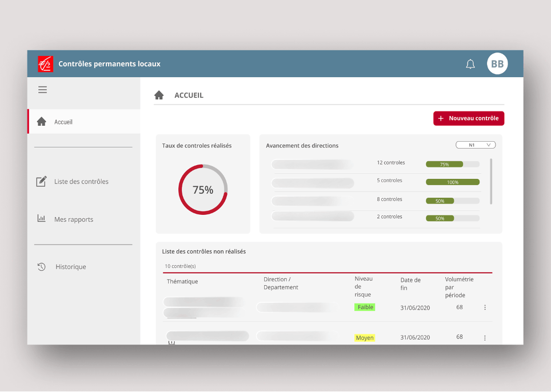Click the Caisse d'Epargne logo icon
551x392 pixels.
[45, 64]
